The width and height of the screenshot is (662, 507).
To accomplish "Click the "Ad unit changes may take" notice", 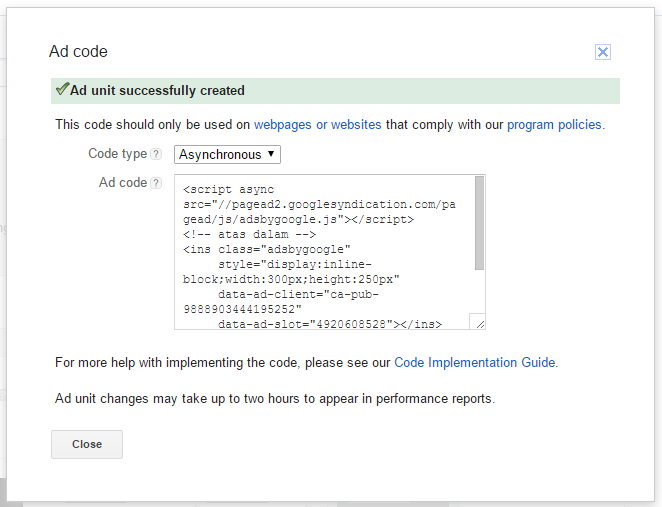I will pyautogui.click(x=275, y=399).
